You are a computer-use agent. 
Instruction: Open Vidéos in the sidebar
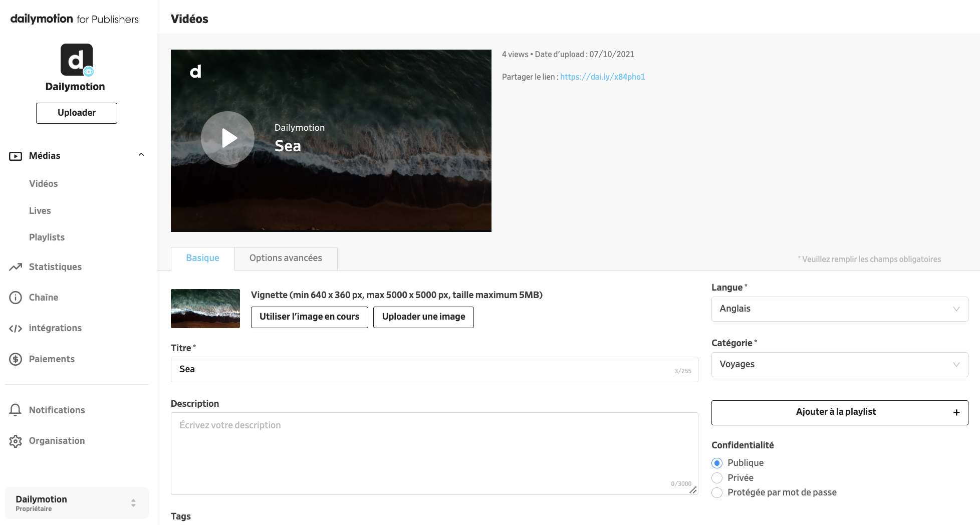pyautogui.click(x=44, y=184)
